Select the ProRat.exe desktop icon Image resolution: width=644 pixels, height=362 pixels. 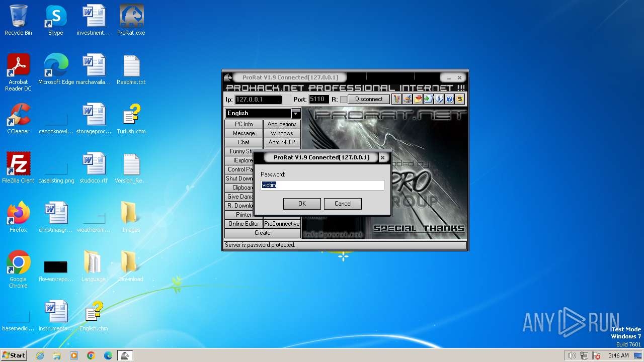131,21
